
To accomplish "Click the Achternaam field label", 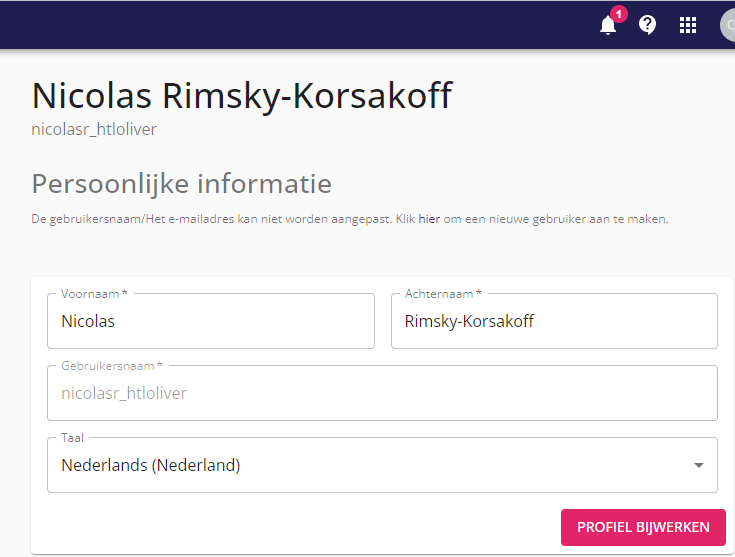I will (443, 294).
